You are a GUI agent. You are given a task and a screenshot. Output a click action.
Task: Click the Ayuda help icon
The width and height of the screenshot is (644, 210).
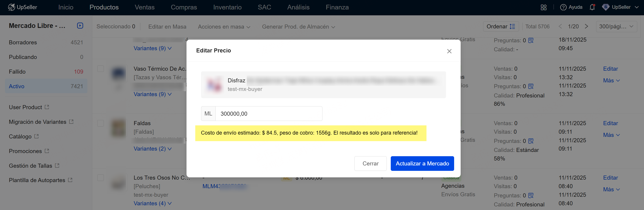click(563, 7)
